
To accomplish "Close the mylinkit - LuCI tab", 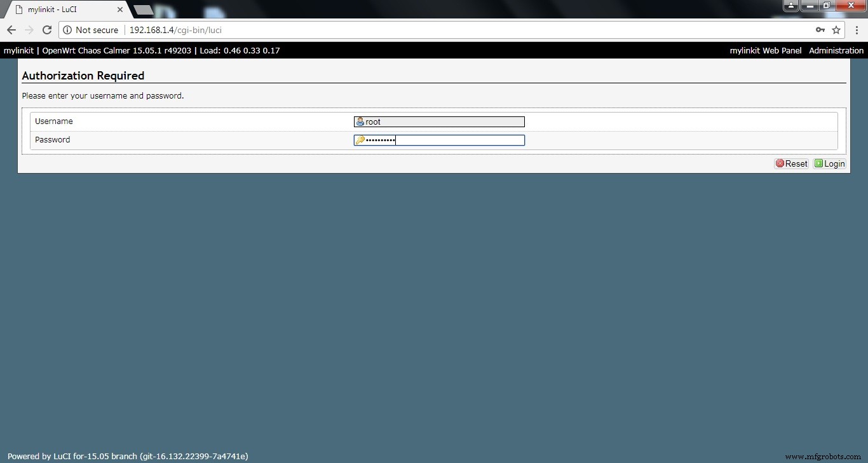I will 120,10.
